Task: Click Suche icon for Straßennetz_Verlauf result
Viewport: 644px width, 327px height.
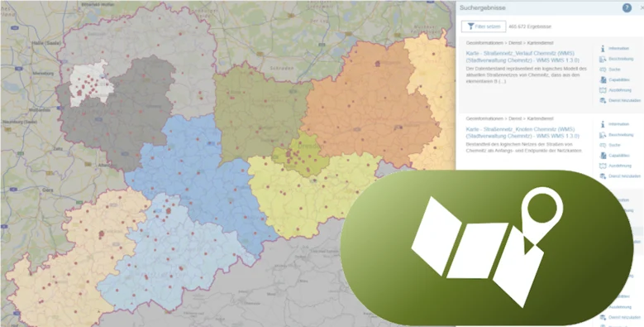Action: tap(610, 70)
